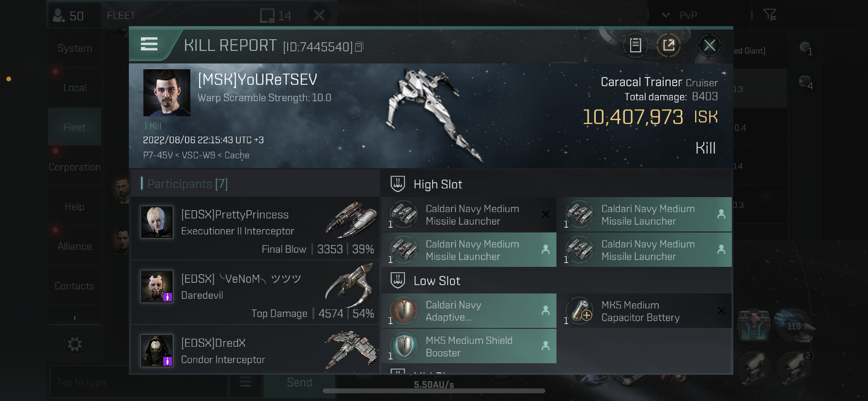Click the MK5 Medium Shield Booster icon
Screen dimensions: 868x401
pos(404,346)
